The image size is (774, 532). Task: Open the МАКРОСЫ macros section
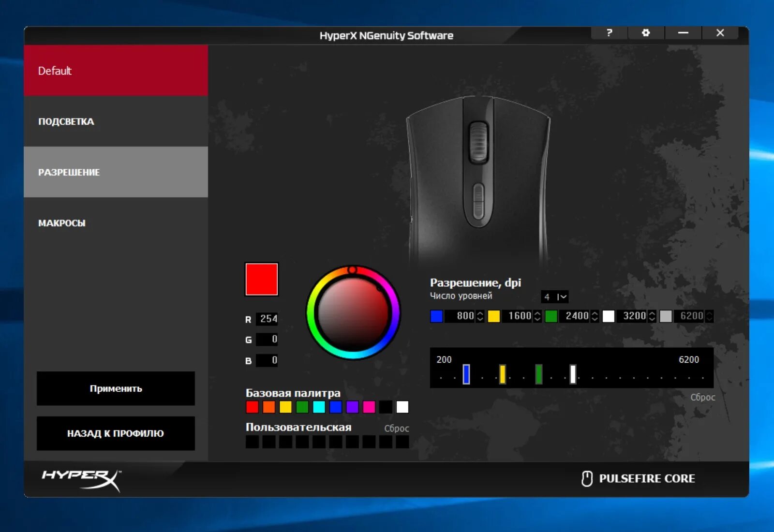point(116,223)
